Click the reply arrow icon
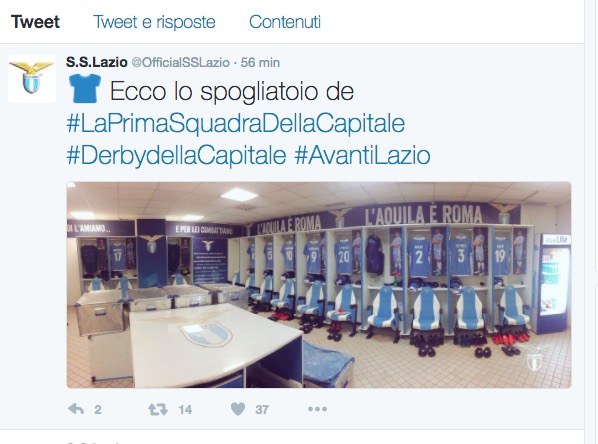This screenshot has width=598, height=444. point(76,409)
